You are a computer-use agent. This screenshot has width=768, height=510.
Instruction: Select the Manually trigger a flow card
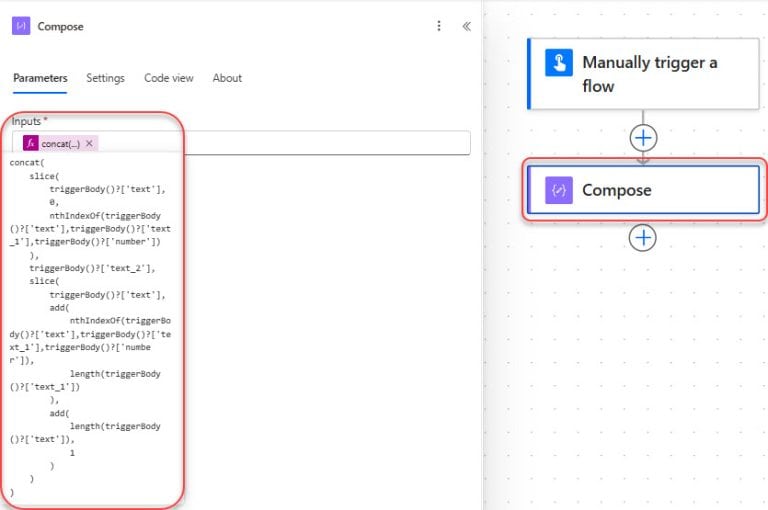tap(660, 74)
